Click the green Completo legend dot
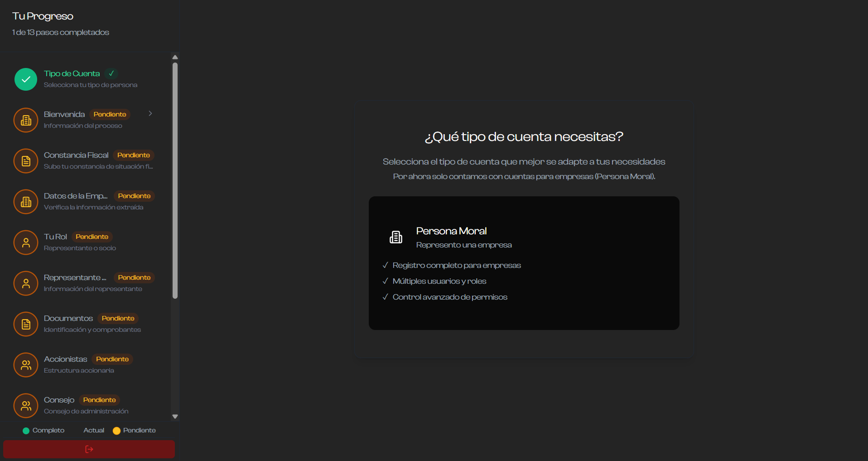Viewport: 868px width, 461px height. click(26, 431)
